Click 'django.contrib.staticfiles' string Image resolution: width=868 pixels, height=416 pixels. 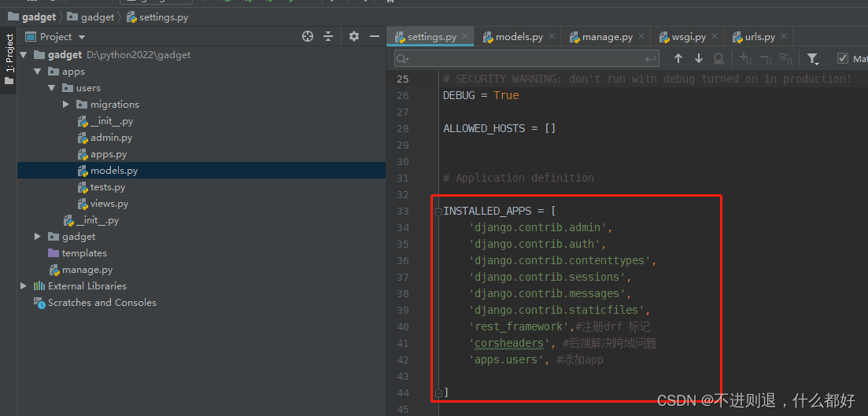[559, 311]
